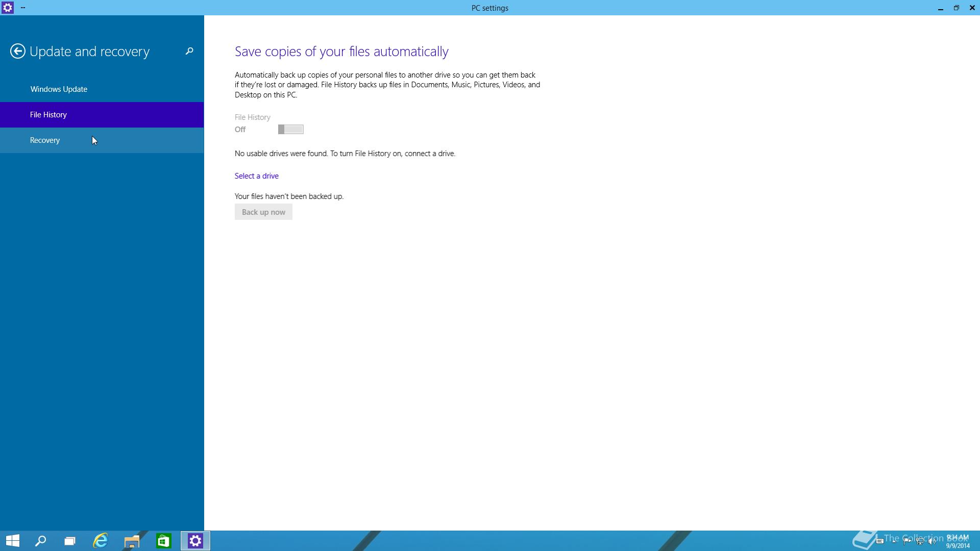The width and height of the screenshot is (980, 551).
Task: Click the Select a drive link
Action: (257, 176)
